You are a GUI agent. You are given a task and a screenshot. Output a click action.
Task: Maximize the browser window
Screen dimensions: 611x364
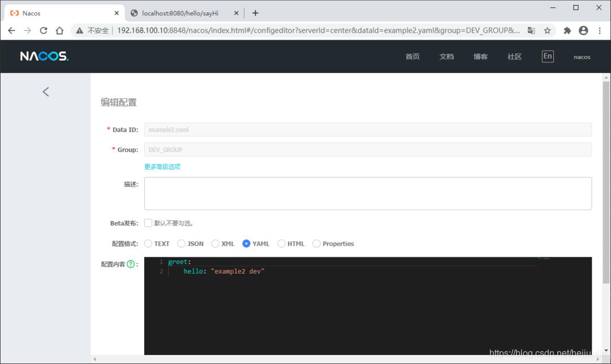click(x=576, y=8)
